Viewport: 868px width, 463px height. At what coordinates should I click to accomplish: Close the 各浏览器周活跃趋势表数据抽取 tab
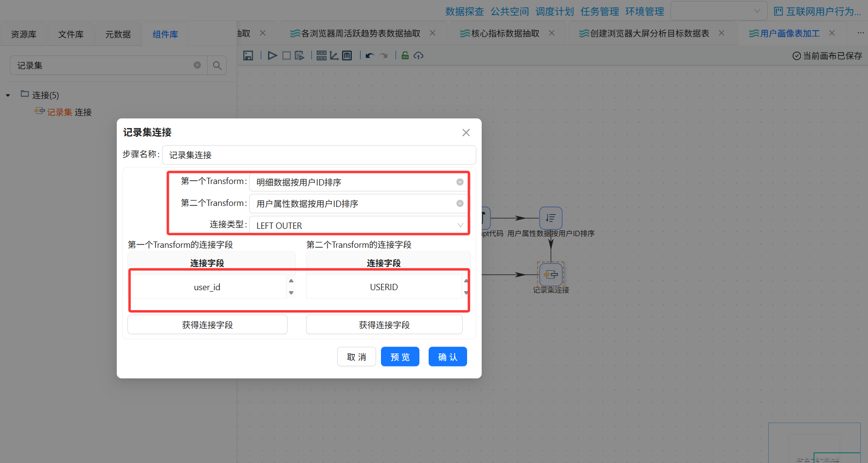click(433, 33)
